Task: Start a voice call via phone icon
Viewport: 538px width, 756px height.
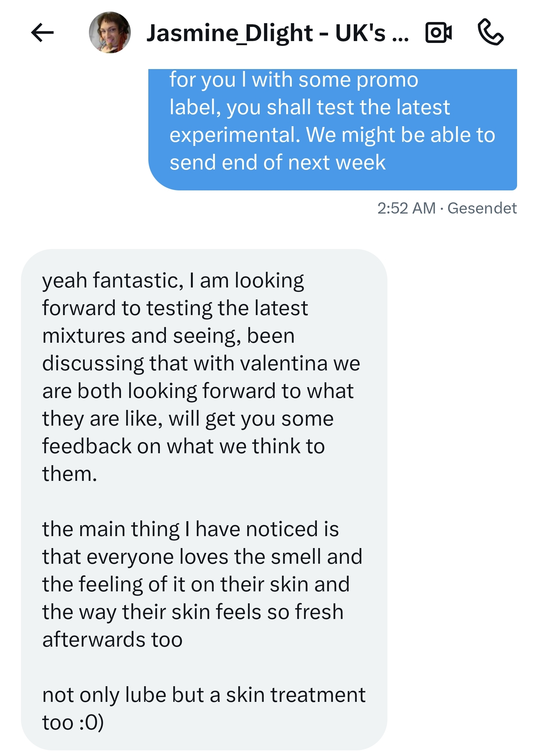Action: pyautogui.click(x=491, y=32)
